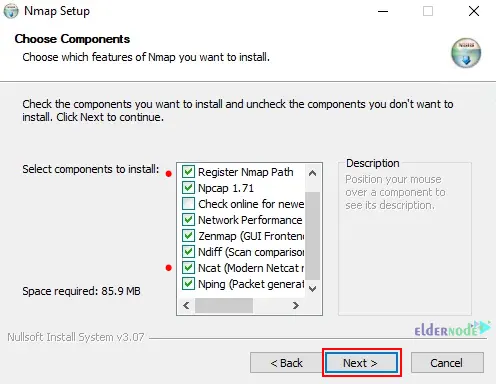
Task: Click the right arrow of horizontal scrollbar
Action: click(x=295, y=305)
